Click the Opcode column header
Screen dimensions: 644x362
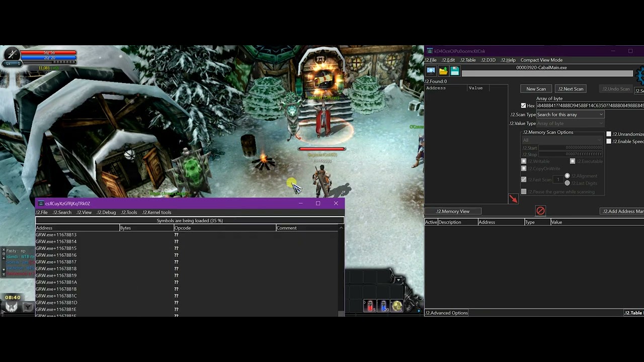pos(224,228)
